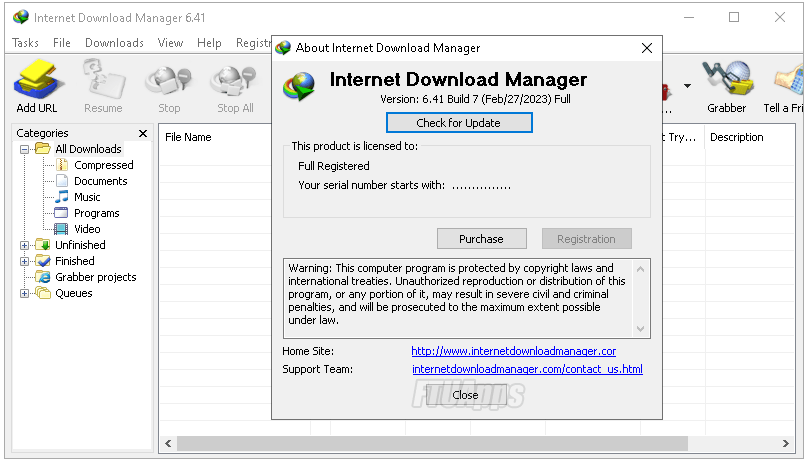This screenshot has height=462, width=807.
Task: Click the Purchase button
Action: point(482,239)
